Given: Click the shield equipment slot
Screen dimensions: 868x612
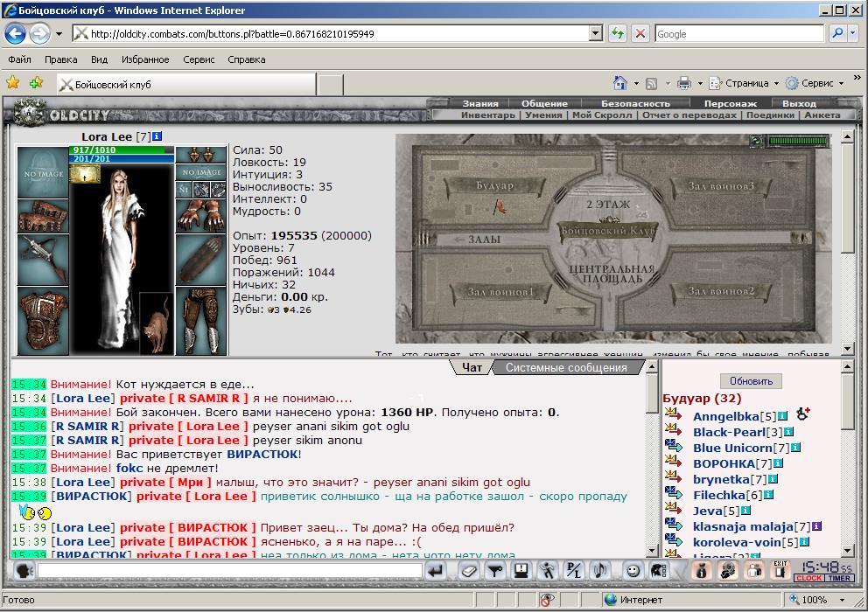Looking at the screenshot, I should pos(201,260).
